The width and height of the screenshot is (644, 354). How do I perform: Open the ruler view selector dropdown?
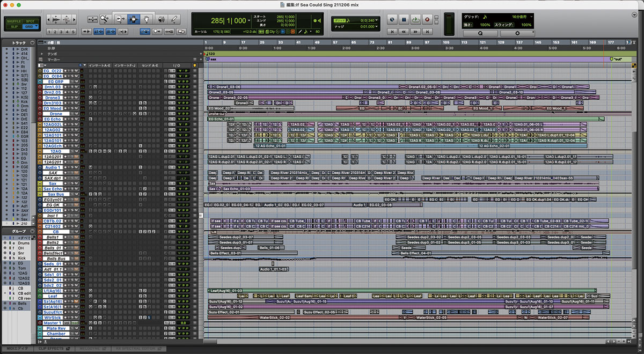click(42, 42)
